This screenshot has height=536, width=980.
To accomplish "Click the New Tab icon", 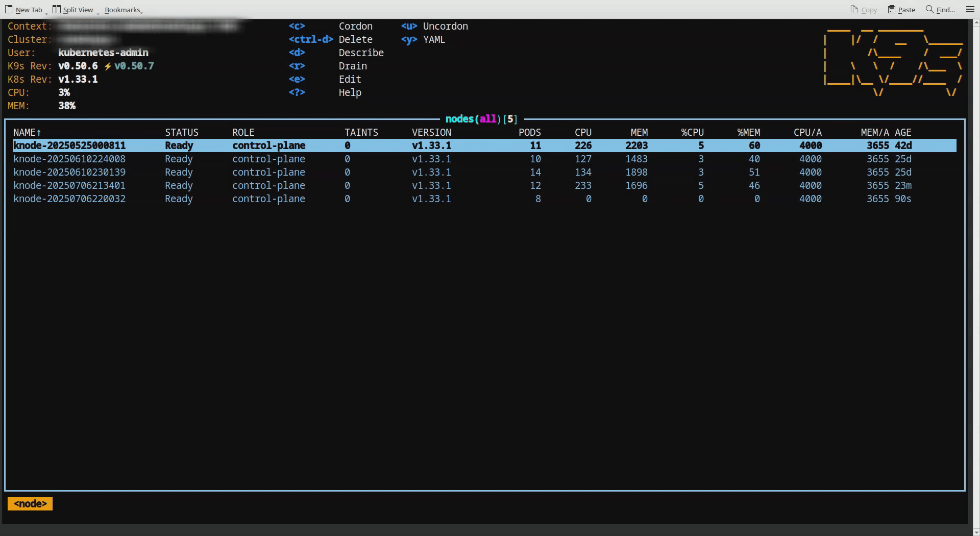I will tap(9, 10).
